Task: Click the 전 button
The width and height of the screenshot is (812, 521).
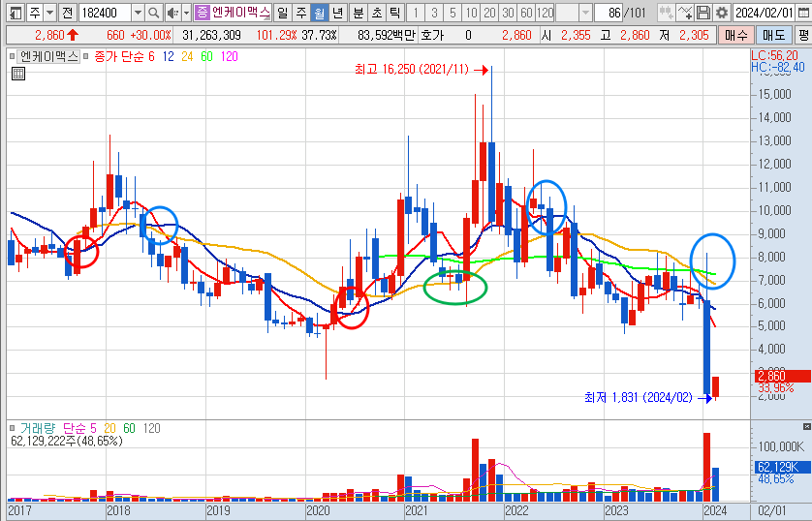Action: 67,13
